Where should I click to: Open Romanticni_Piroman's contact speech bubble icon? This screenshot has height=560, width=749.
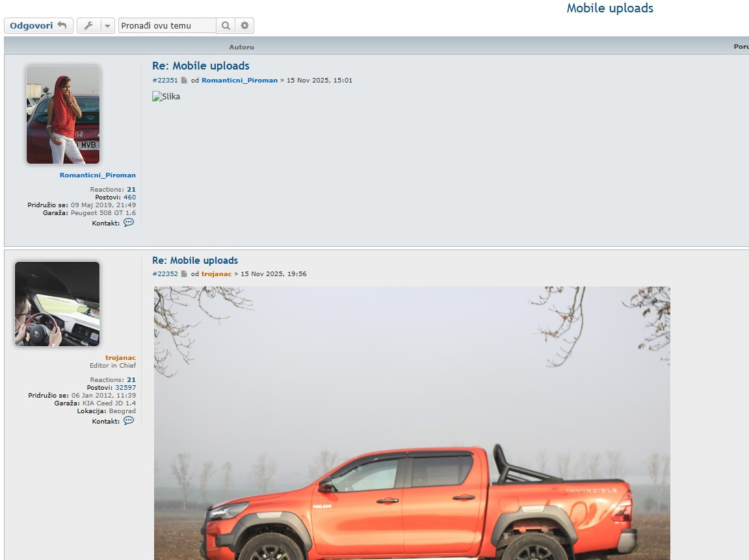click(129, 222)
